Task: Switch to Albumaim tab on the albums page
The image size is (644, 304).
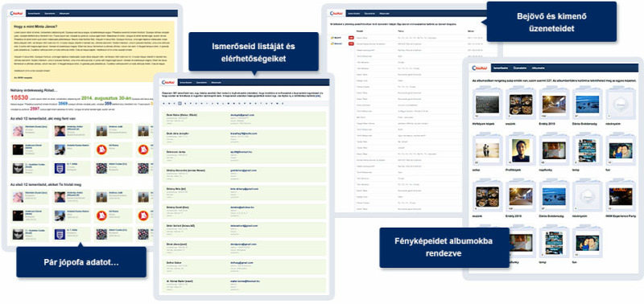Action: coord(538,68)
